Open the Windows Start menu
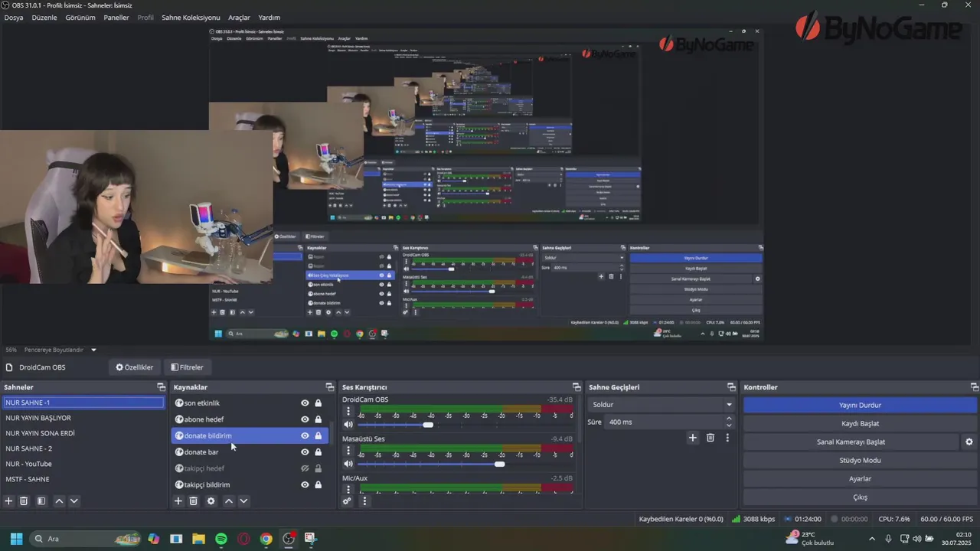This screenshot has height=551, width=980. pyautogui.click(x=16, y=539)
